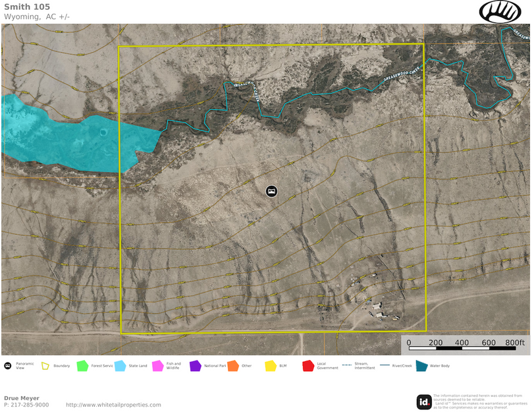Click the purple National Park legend icon
The width and height of the screenshot is (532, 412).
tap(195, 365)
